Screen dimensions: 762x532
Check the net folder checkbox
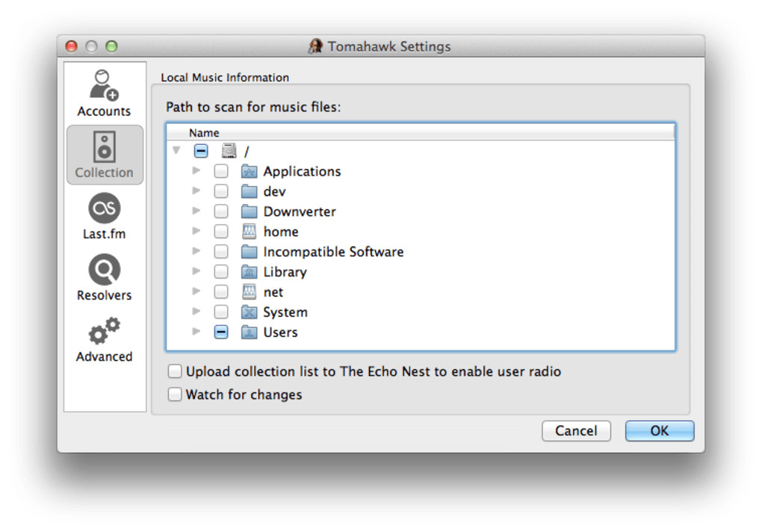(x=221, y=291)
